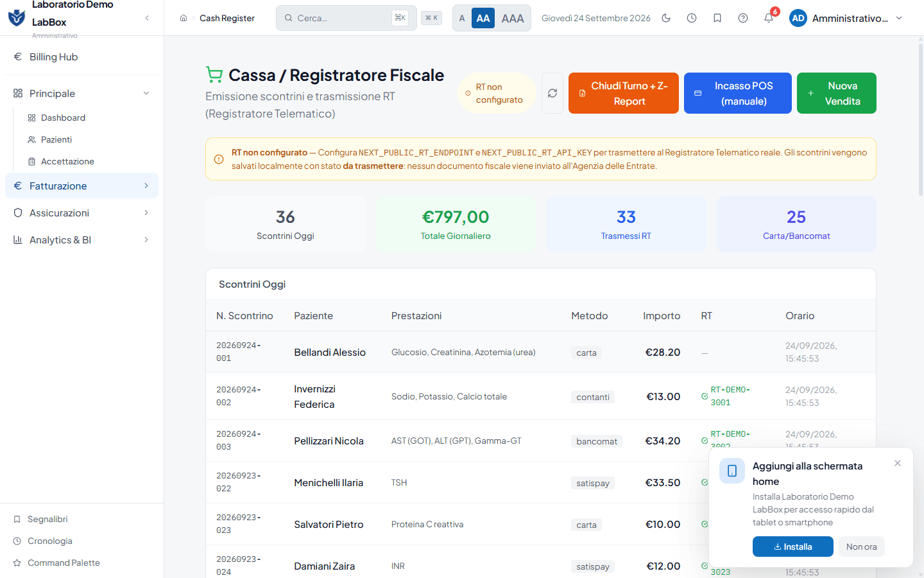Click Chiudi Turno + Z-Report button
Viewport: 924px width, 578px height.
(x=624, y=93)
